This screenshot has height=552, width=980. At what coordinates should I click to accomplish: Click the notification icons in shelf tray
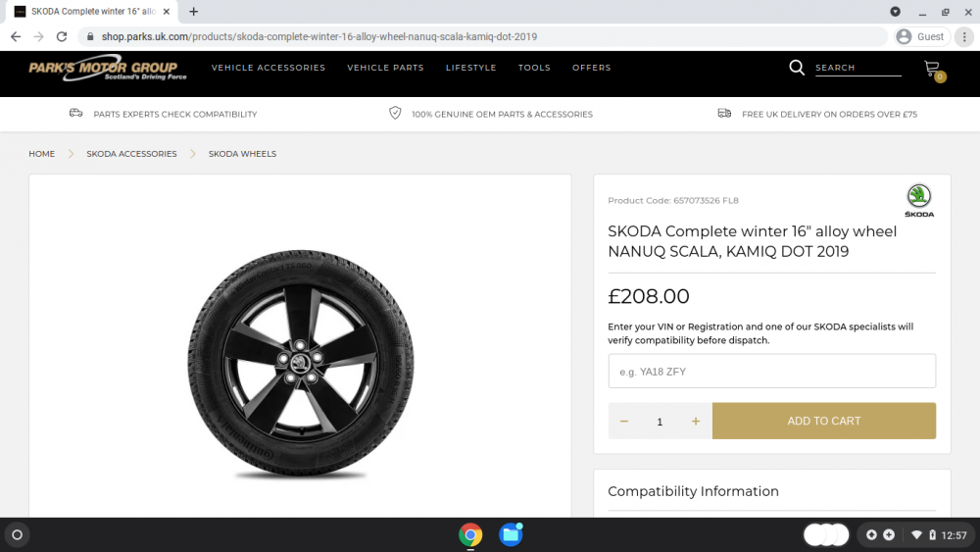coord(880,535)
